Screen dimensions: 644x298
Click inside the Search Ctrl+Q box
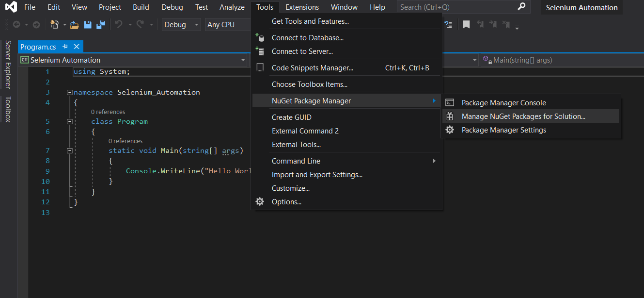(456, 6)
